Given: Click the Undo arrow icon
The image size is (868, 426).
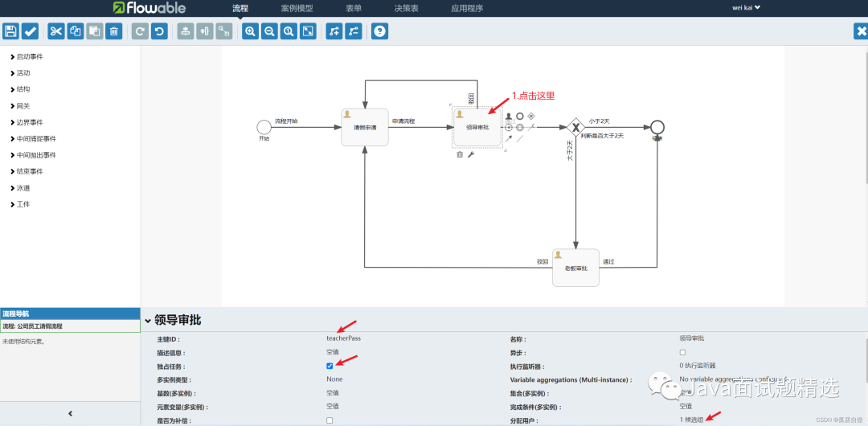Looking at the screenshot, I should (x=159, y=31).
